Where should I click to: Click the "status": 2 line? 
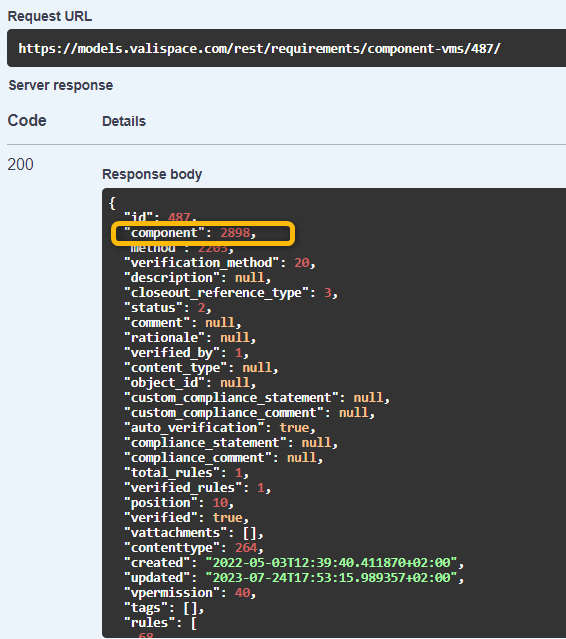coord(168,308)
